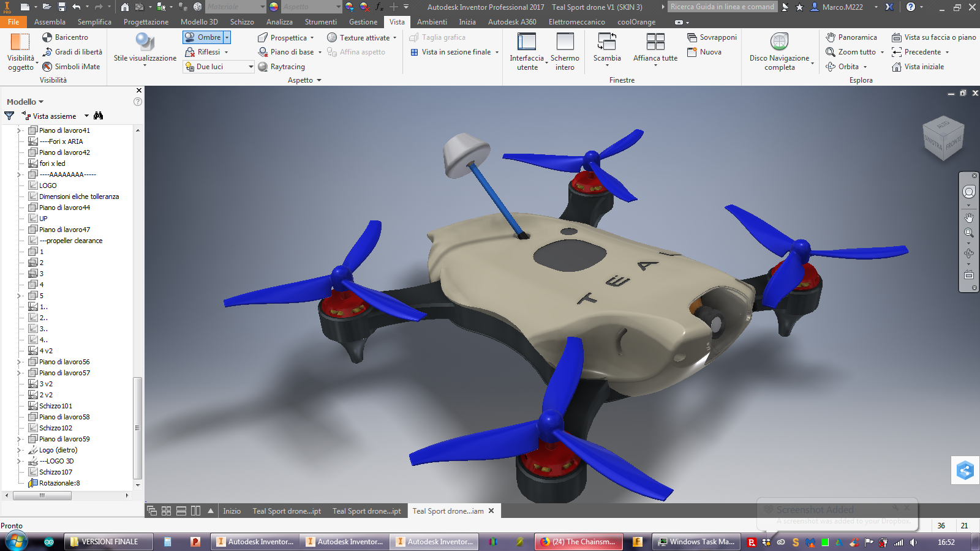Toggle Texture attivate
This screenshot has width=980, height=551.
click(x=358, y=37)
